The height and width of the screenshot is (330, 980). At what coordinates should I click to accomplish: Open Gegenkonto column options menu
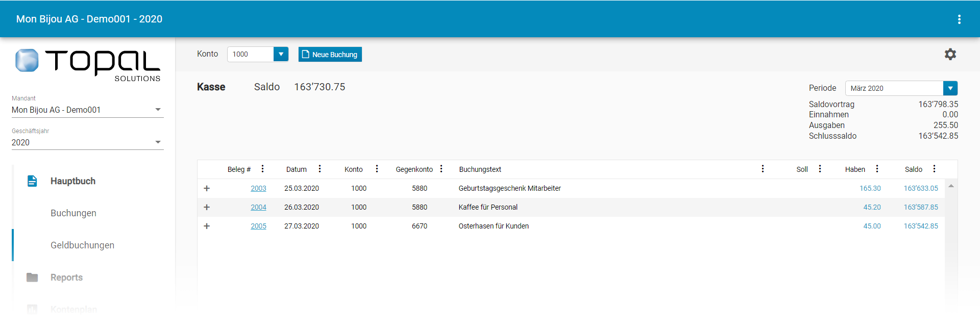[441, 169]
